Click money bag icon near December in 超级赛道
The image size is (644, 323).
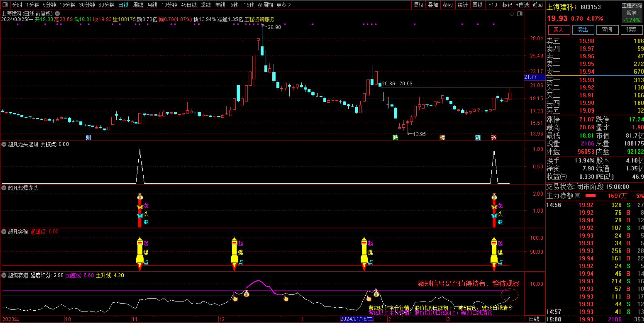[247, 294]
